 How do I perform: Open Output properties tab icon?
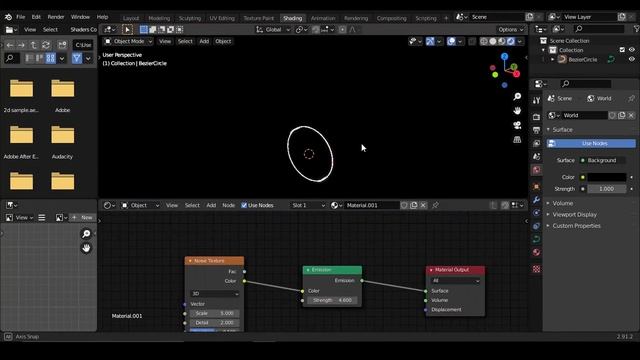click(536, 130)
